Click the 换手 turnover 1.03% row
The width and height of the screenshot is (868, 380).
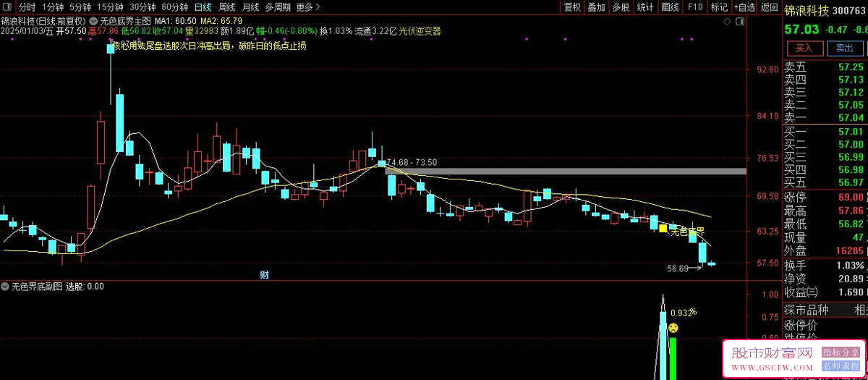coord(826,266)
